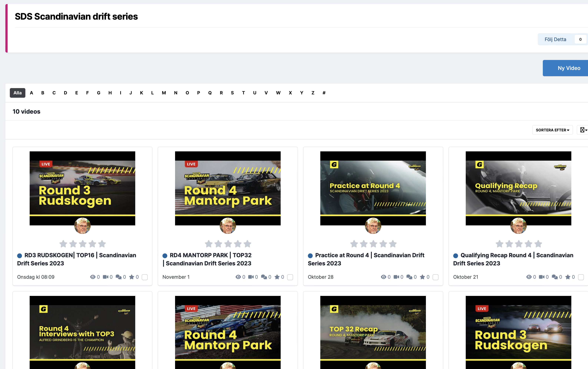The width and height of the screenshot is (588, 369).
Task: Click video camera icon on Practice at Round 4 card
Action: pos(396,277)
